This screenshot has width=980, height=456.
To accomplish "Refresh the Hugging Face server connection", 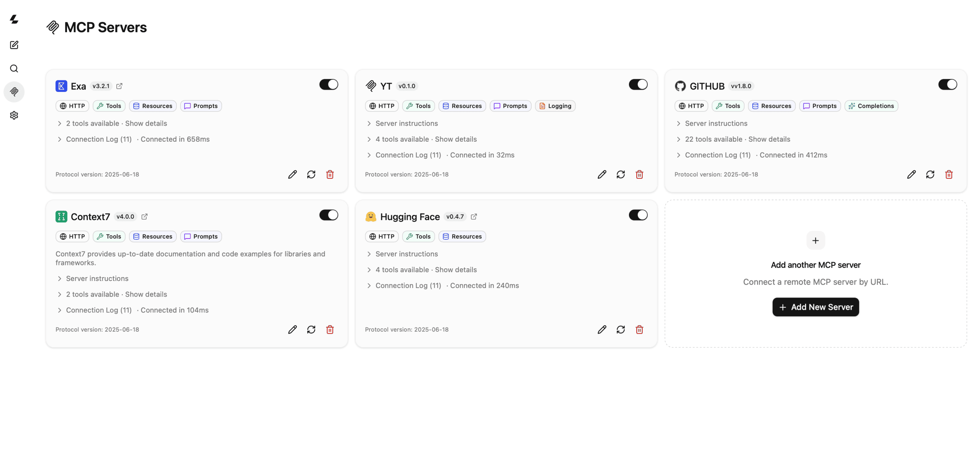I will (x=621, y=330).
